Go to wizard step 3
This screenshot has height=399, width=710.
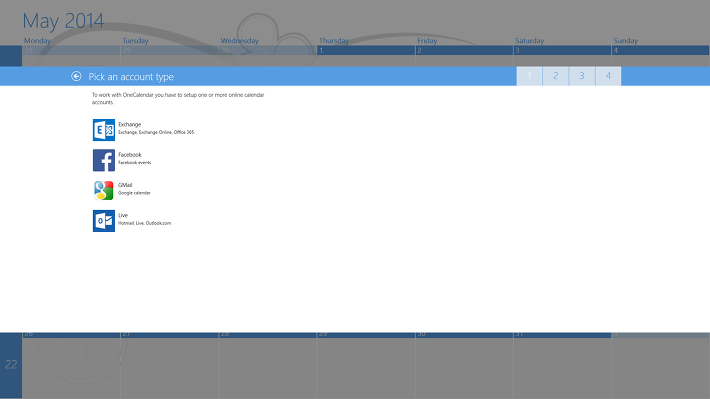click(x=582, y=76)
